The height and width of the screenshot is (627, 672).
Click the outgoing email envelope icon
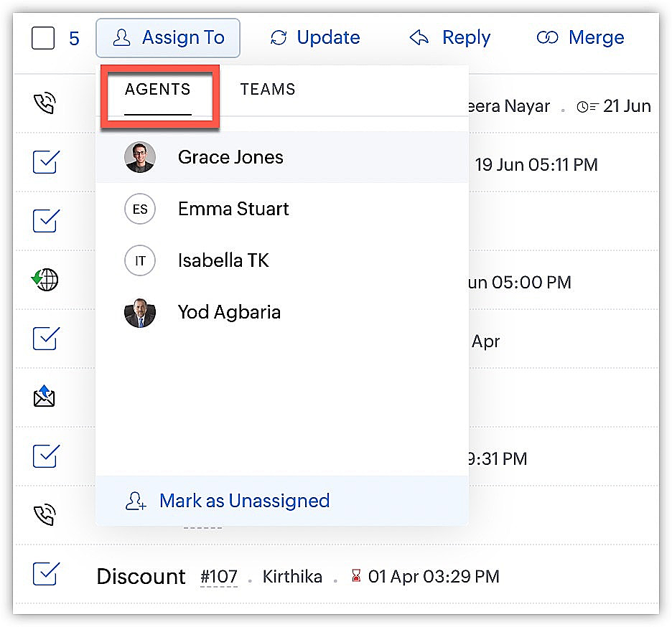point(45,396)
